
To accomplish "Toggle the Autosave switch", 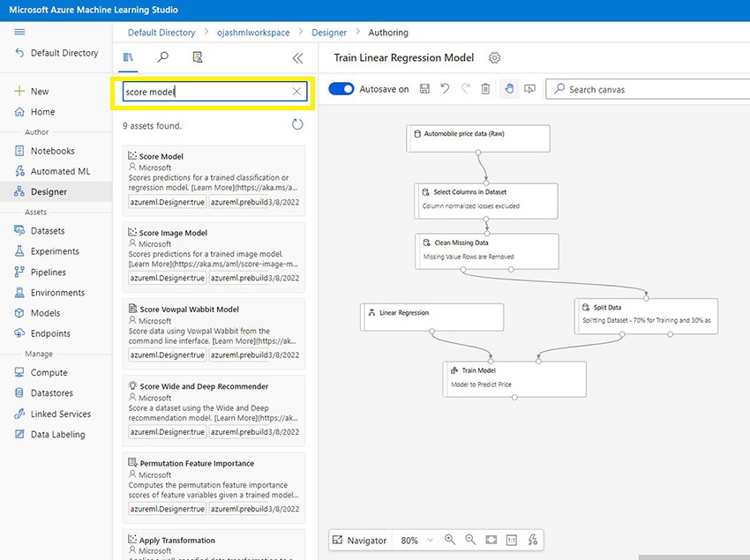I will click(x=341, y=89).
